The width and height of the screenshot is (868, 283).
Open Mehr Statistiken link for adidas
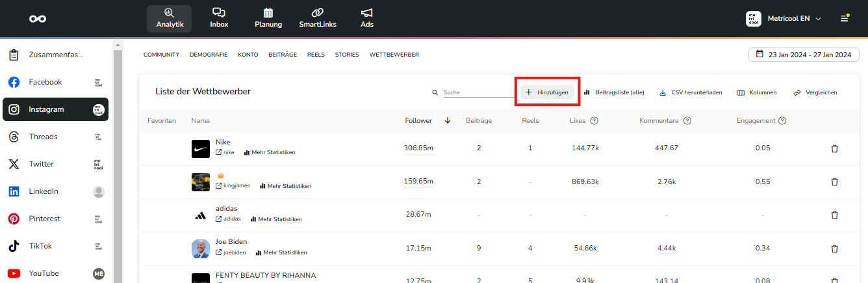pos(277,219)
